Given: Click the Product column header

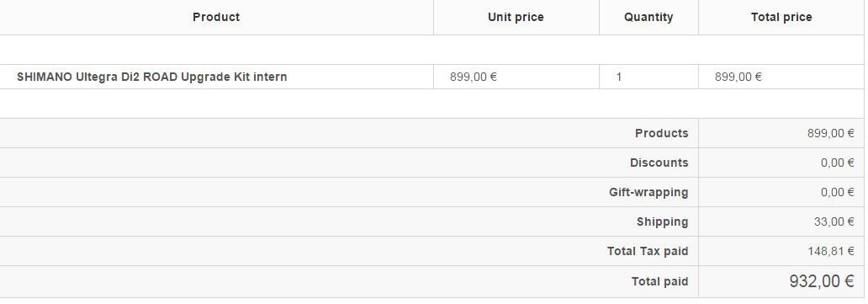Looking at the screenshot, I should click(216, 17).
